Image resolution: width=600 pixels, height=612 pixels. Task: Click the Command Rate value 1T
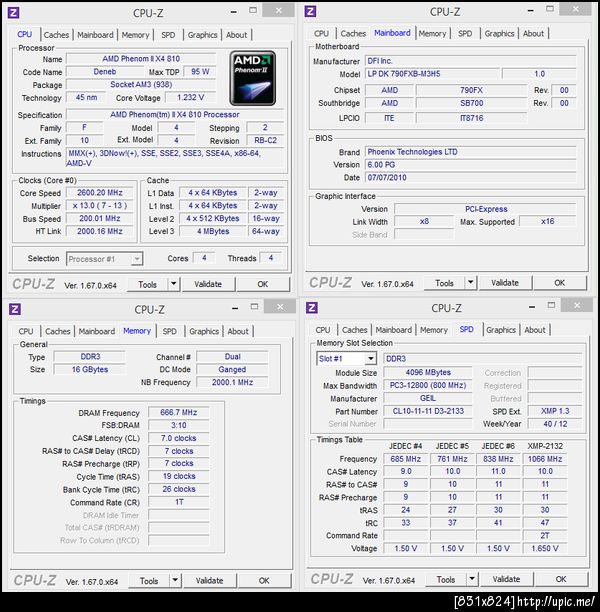pyautogui.click(x=178, y=502)
